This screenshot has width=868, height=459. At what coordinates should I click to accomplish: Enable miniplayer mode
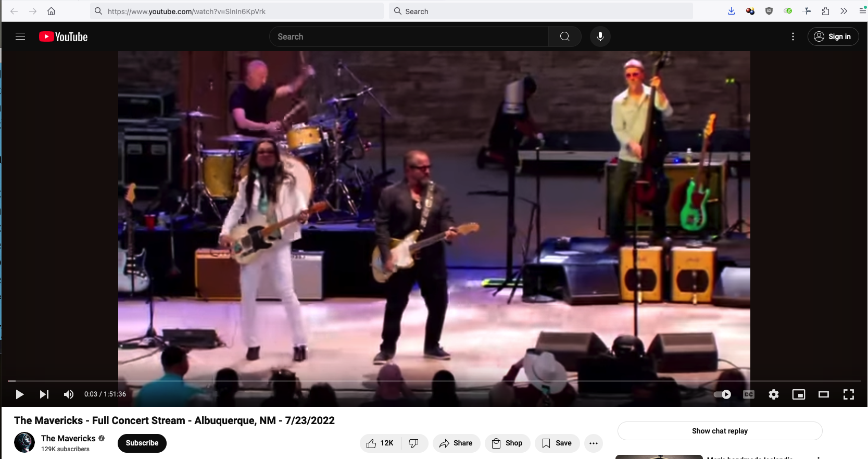(x=799, y=394)
